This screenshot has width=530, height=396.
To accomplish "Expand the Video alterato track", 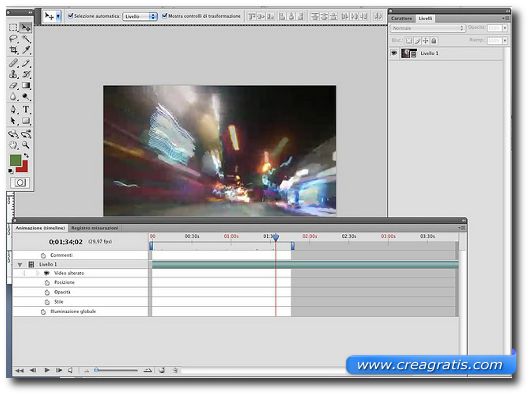I will 38,273.
